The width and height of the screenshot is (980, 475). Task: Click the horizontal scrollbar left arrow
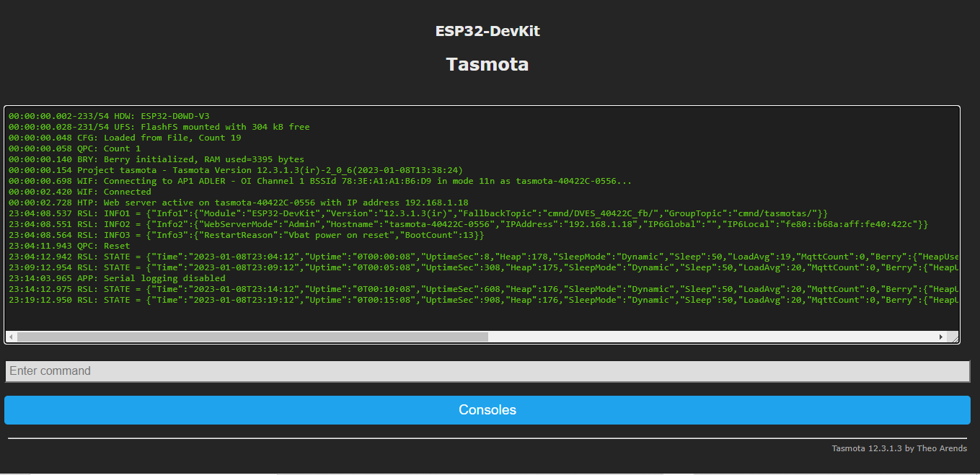(x=12, y=337)
